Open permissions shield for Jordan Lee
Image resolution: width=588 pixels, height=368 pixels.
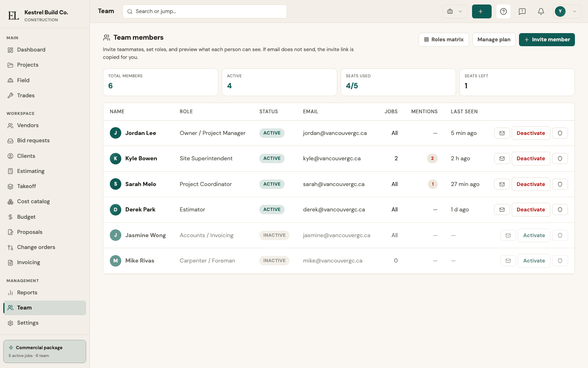tap(560, 133)
